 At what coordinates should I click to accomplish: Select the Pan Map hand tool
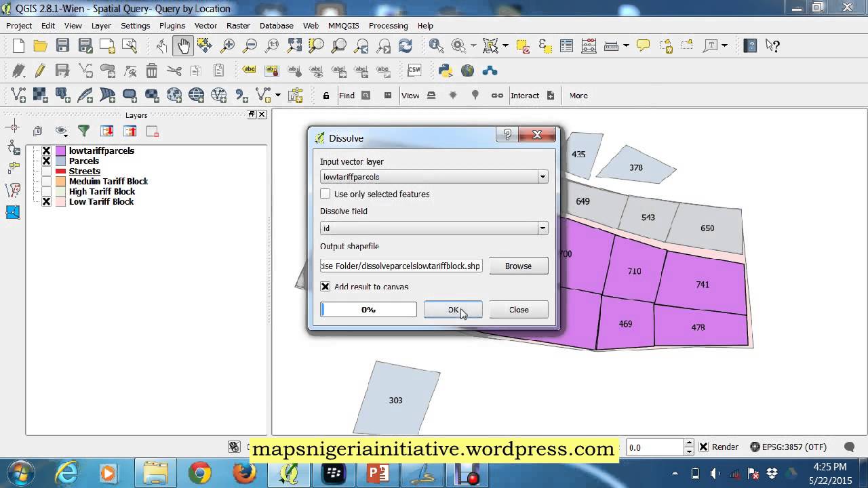184,45
